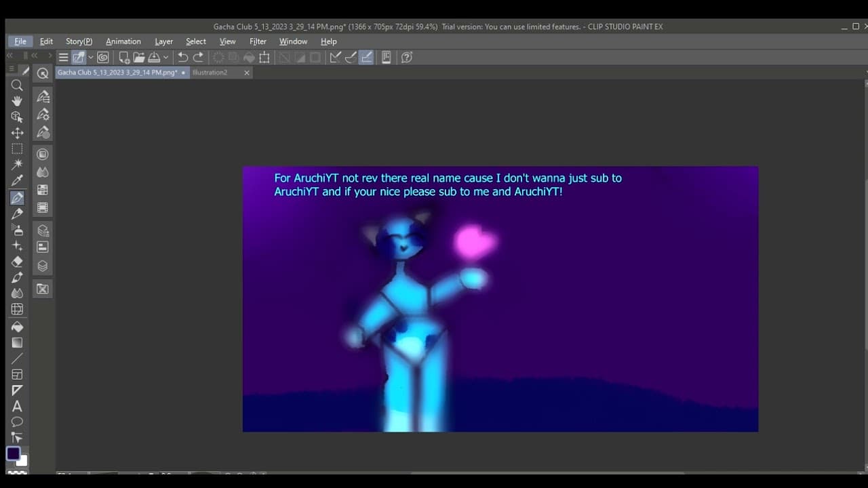The image size is (868, 488).
Task: Select the Gradient tool
Action: coord(17,342)
